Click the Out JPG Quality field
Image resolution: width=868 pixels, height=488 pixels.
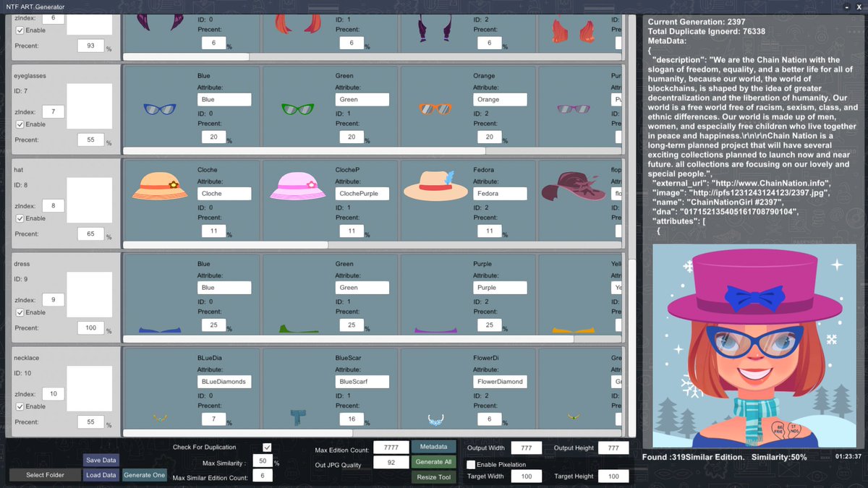(391, 463)
